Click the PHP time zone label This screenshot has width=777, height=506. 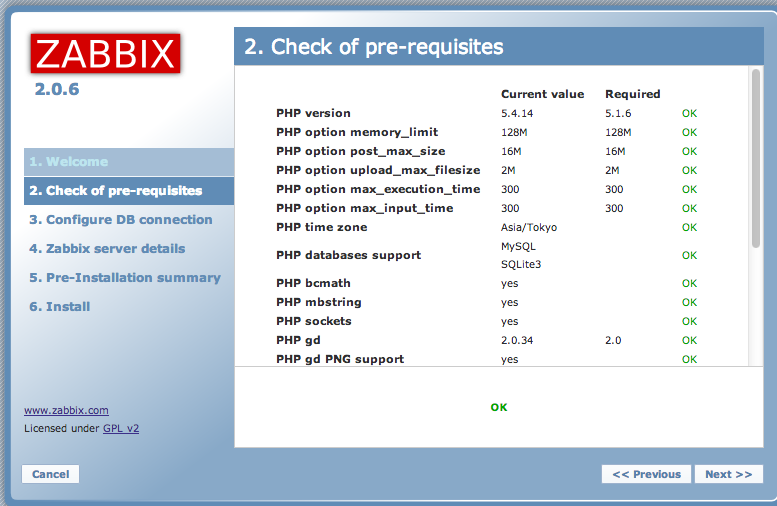322,227
